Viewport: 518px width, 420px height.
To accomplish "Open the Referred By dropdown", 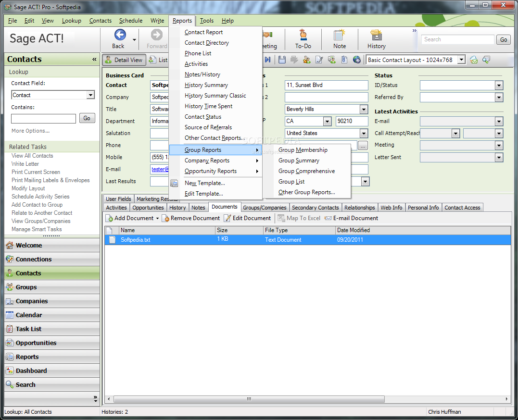I will (498, 98).
